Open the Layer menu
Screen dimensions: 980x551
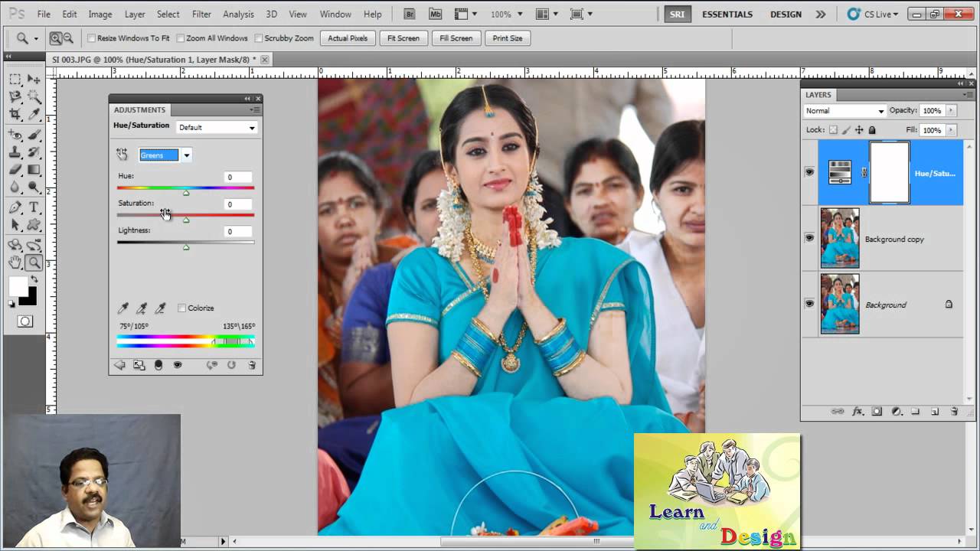[135, 14]
